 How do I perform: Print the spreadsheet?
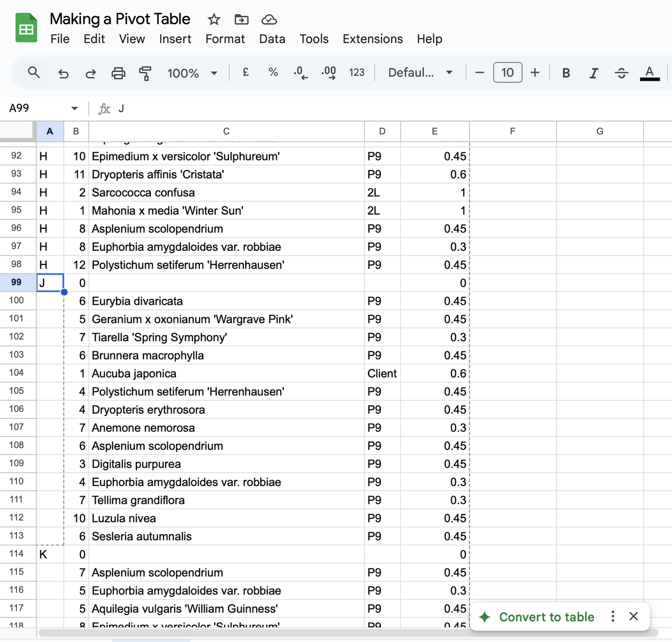point(118,72)
